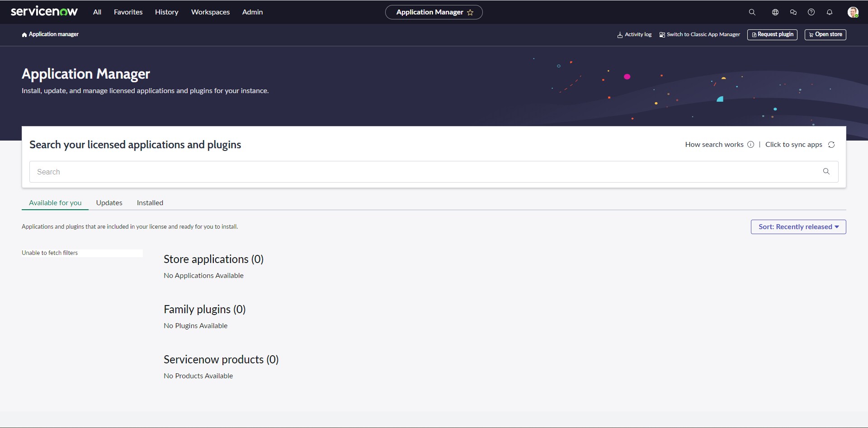Click the magnifier icon inside the search box
This screenshot has height=428, width=868.
pyautogui.click(x=826, y=171)
